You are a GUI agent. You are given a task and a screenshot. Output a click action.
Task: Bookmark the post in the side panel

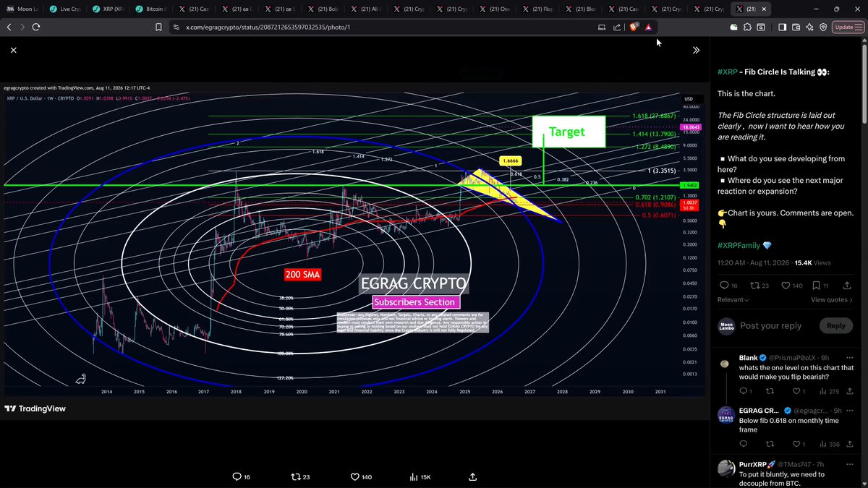click(820, 286)
